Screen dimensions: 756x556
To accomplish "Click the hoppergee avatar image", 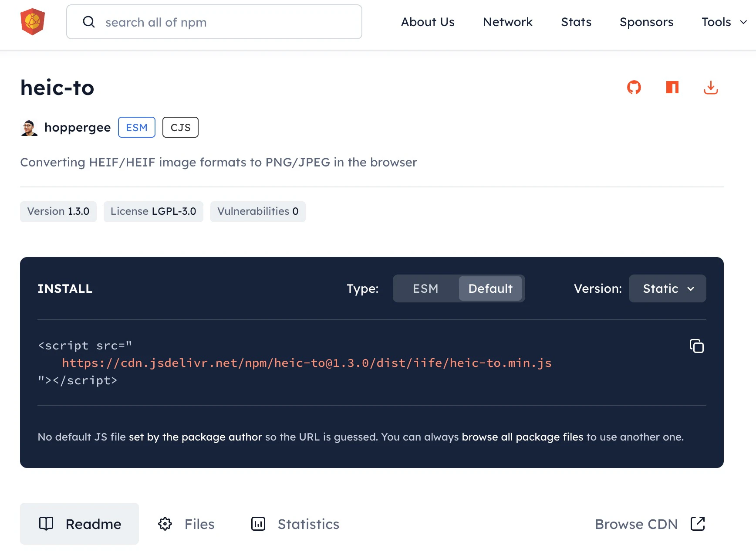I will [29, 128].
